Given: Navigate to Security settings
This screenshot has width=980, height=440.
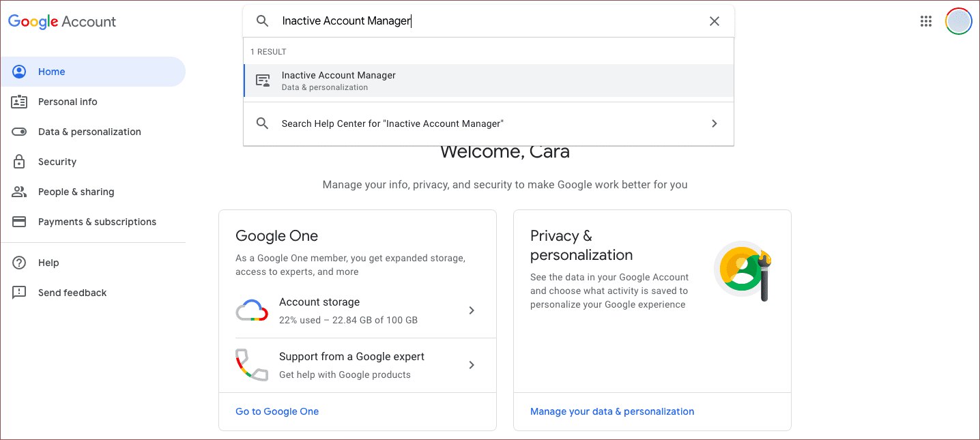Looking at the screenshot, I should (x=57, y=162).
